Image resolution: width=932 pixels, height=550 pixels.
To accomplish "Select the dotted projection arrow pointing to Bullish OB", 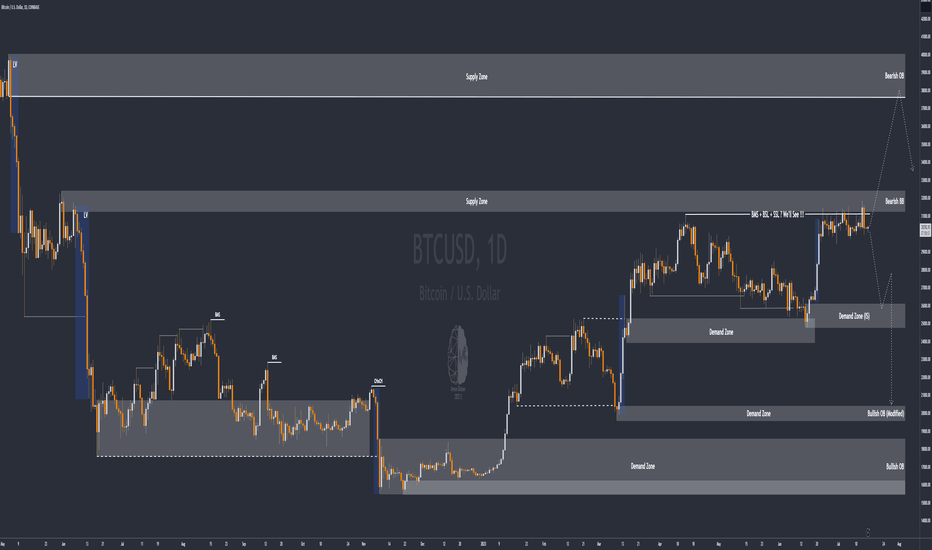I will [x=891, y=339].
